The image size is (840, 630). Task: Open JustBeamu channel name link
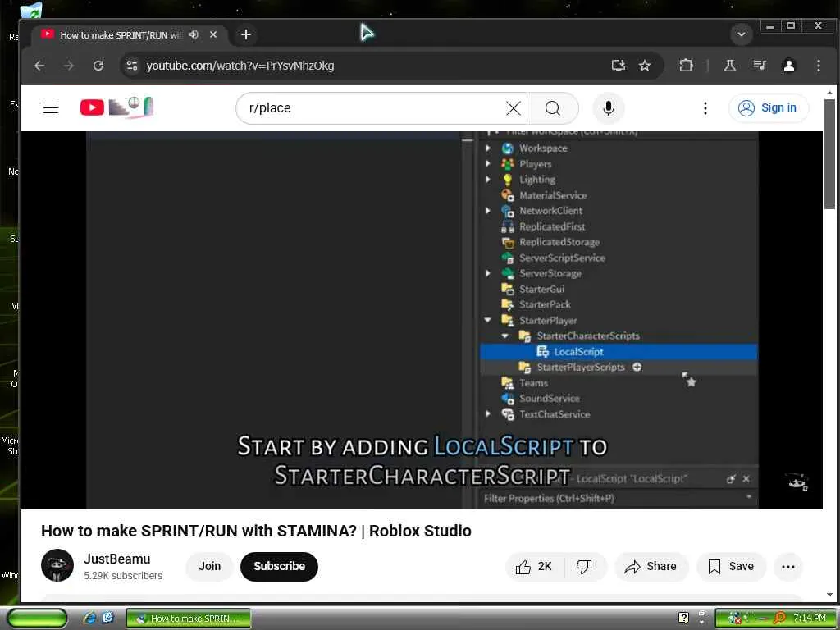tap(116, 559)
